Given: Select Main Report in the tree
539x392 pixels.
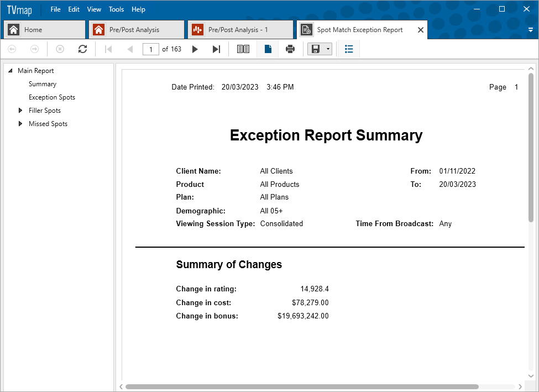Looking at the screenshot, I should click(36, 70).
